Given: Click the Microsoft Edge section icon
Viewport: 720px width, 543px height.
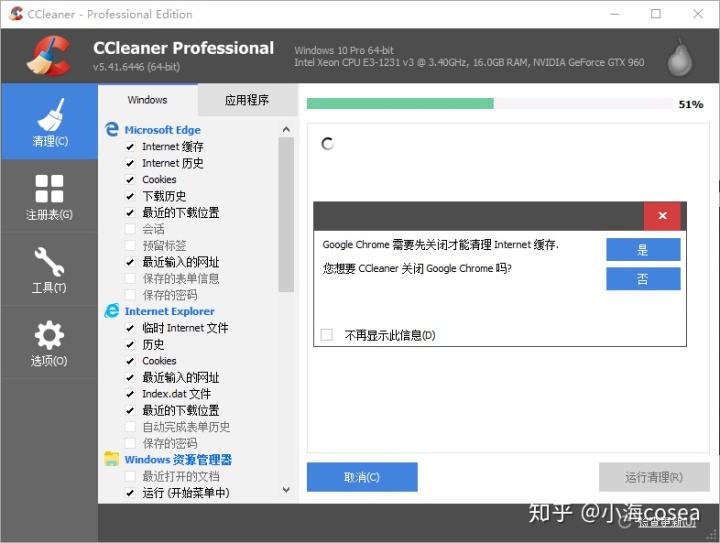Looking at the screenshot, I should [112, 129].
